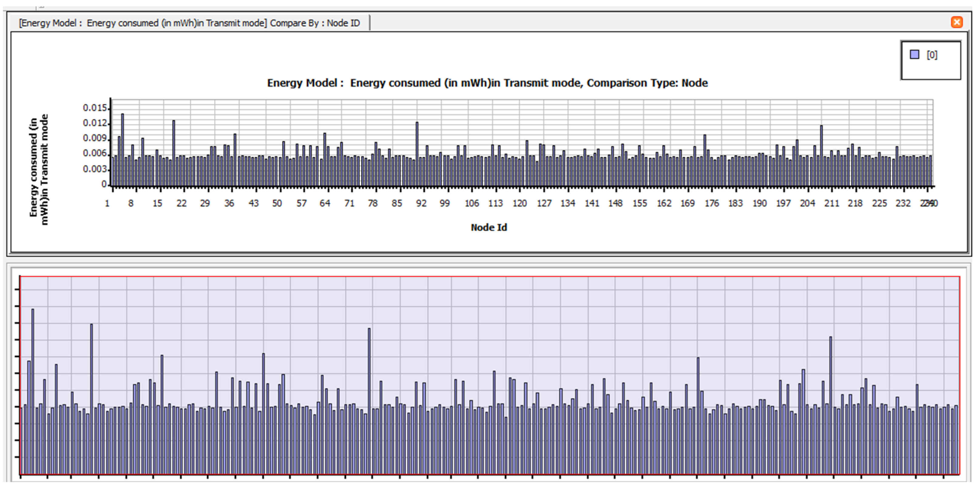Click the tallest bar in the upper chart

pos(123,148)
